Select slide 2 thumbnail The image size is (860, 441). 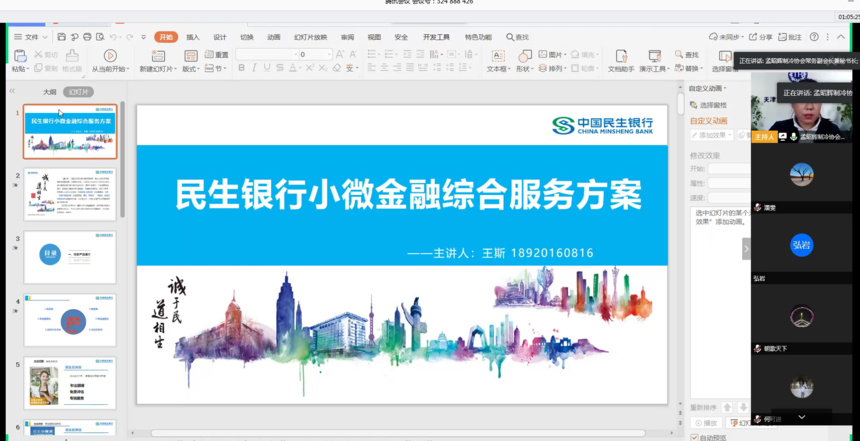tap(70, 195)
